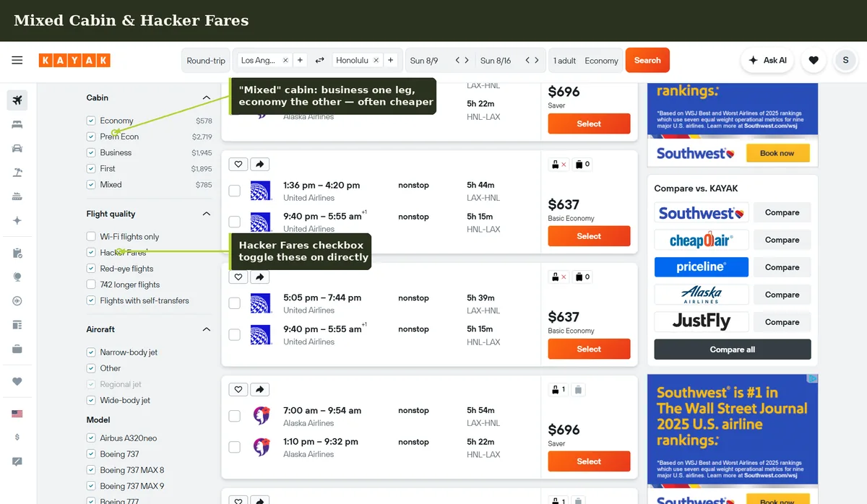Add another origin next to Los Angeles
This screenshot has height=504, width=867.
tap(301, 61)
